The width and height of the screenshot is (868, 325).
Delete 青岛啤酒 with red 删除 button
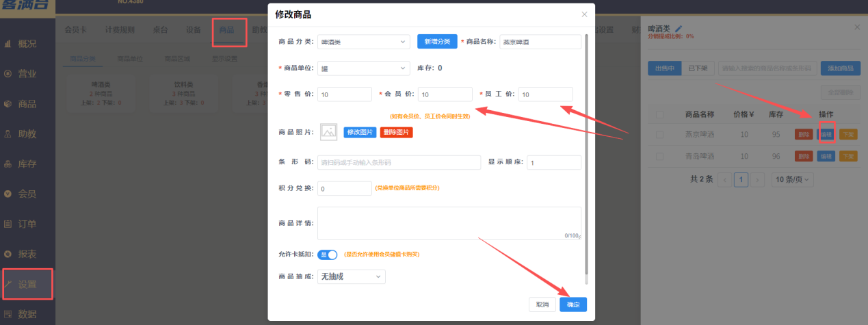[804, 157]
